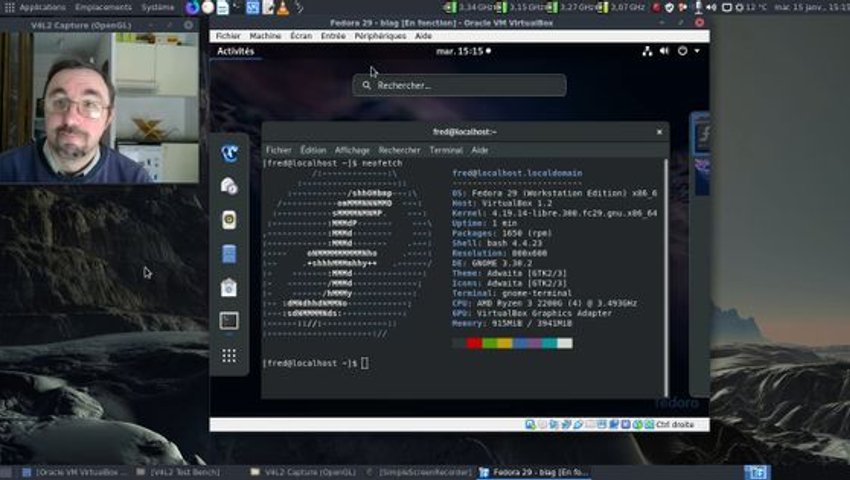Show all applications grid in GNOME dock
Image resolution: width=850 pixels, height=480 pixels.
point(229,355)
